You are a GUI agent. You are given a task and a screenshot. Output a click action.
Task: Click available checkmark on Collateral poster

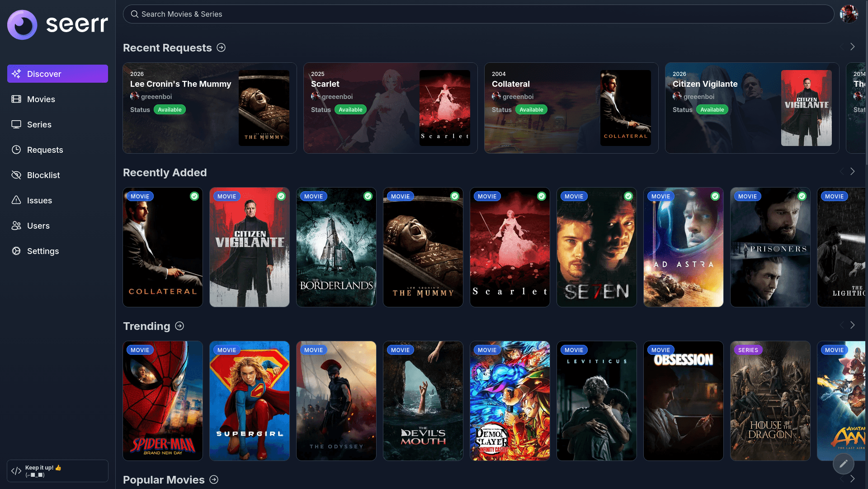(x=194, y=196)
